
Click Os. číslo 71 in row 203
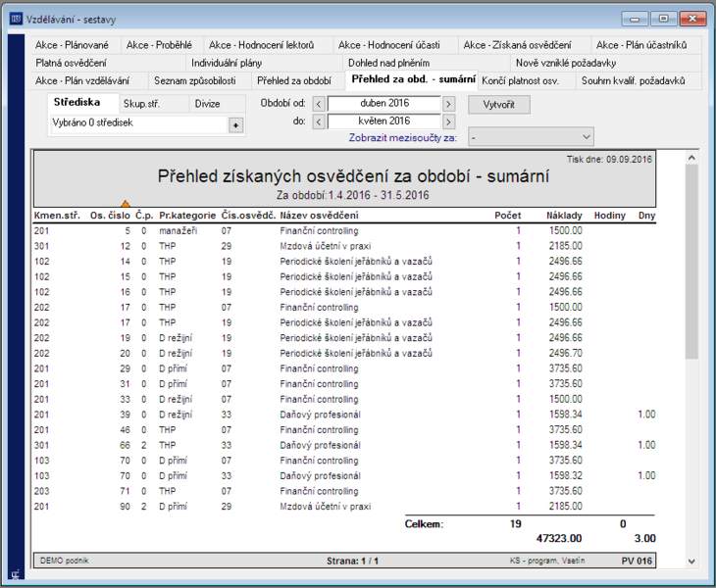click(126, 491)
